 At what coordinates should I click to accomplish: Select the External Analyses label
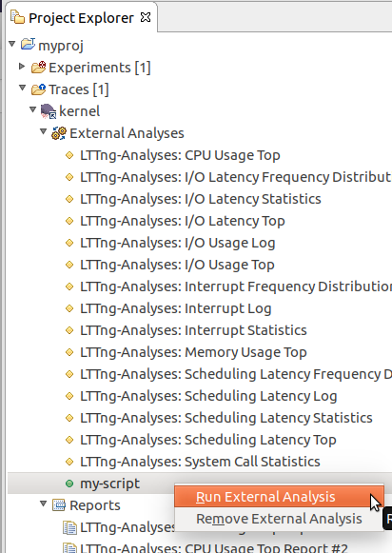pos(127,133)
